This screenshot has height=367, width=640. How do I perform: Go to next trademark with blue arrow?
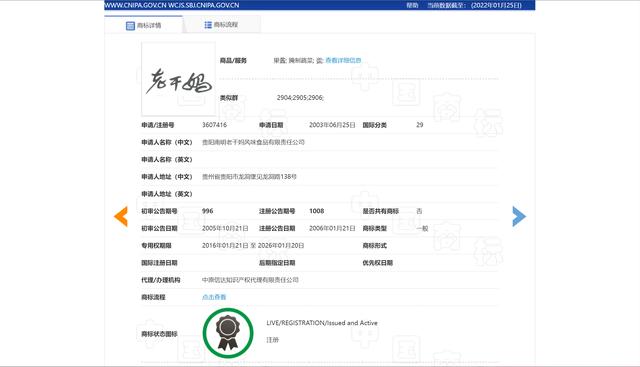pos(519,216)
